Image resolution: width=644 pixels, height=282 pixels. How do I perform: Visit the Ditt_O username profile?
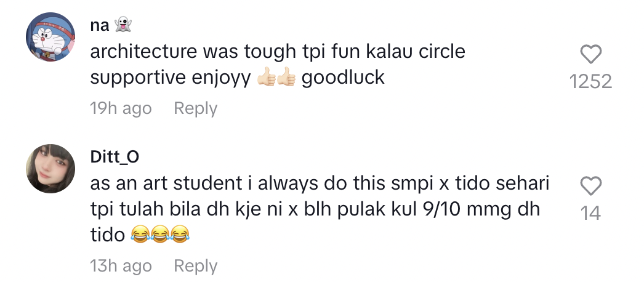coord(115,157)
